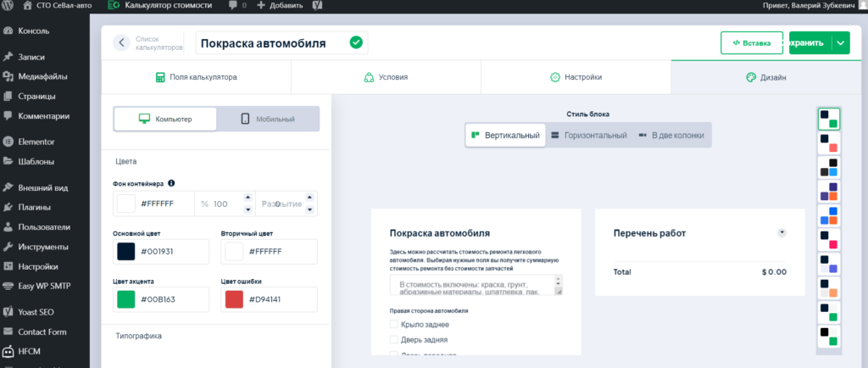Open Добавить in the admin bar
The width and height of the screenshot is (868, 368).
[280, 6]
